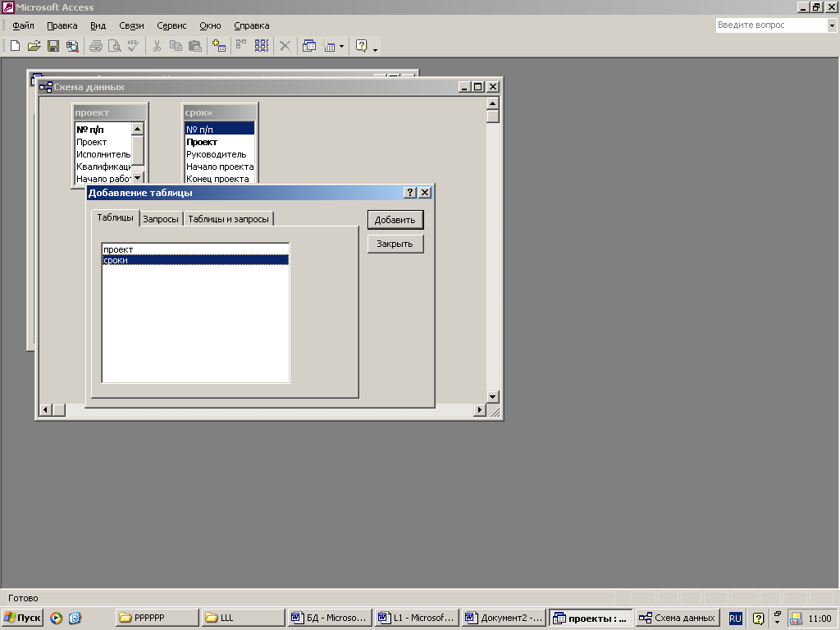This screenshot has height=630, width=840.
Task: Open the Пуск start menu
Action: [22, 618]
